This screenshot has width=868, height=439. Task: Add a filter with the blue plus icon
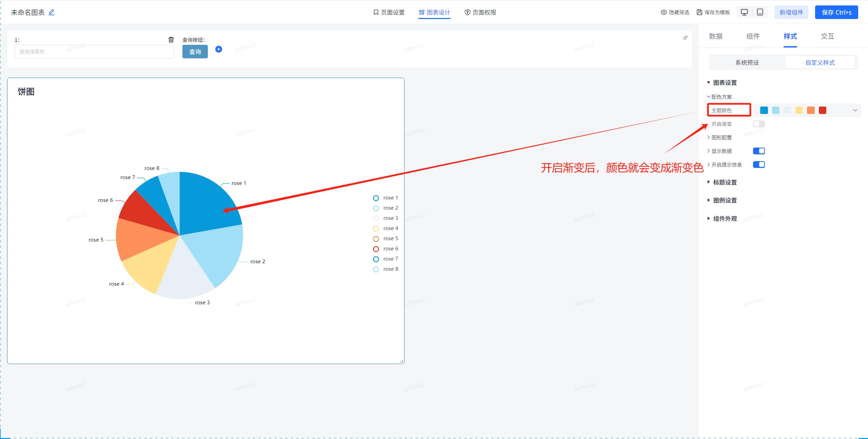point(219,49)
